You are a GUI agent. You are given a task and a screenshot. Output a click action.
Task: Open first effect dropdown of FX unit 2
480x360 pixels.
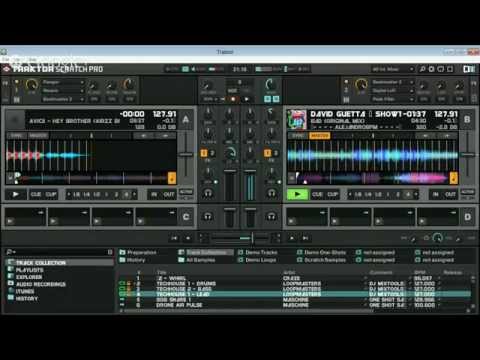pyautogui.click(x=393, y=82)
